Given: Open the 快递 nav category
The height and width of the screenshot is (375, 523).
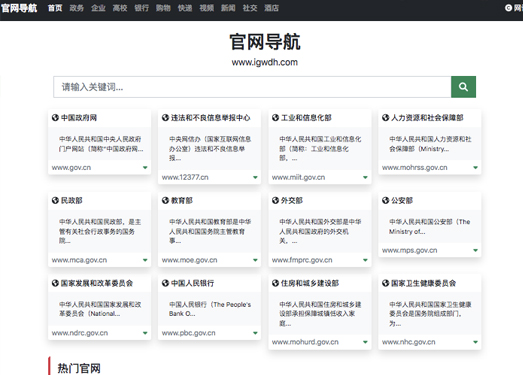Looking at the screenshot, I should (x=185, y=8).
